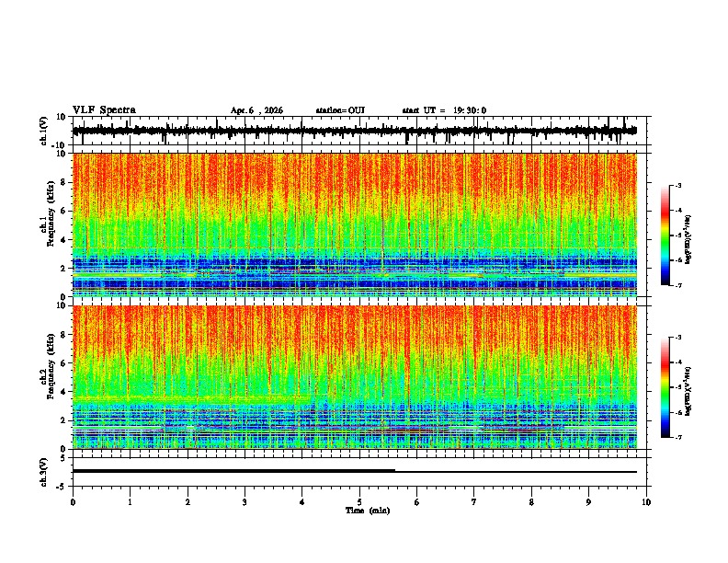Click the 'VLF Spectra' title text
The width and height of the screenshot is (728, 563).
coord(104,110)
